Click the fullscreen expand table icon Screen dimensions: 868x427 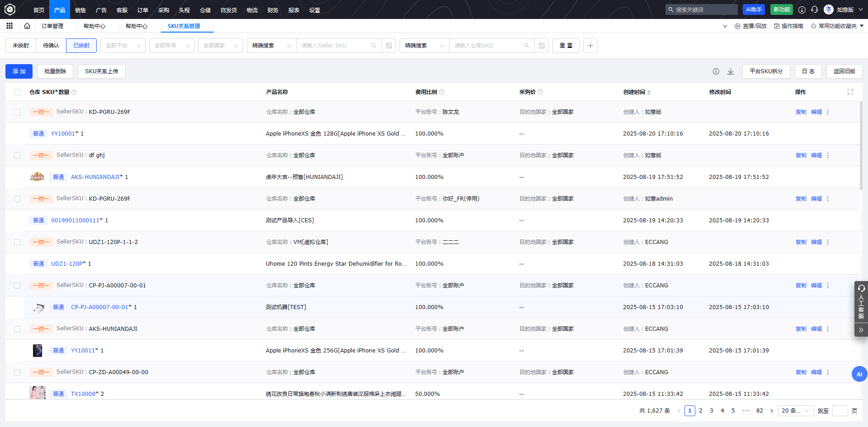850,92
